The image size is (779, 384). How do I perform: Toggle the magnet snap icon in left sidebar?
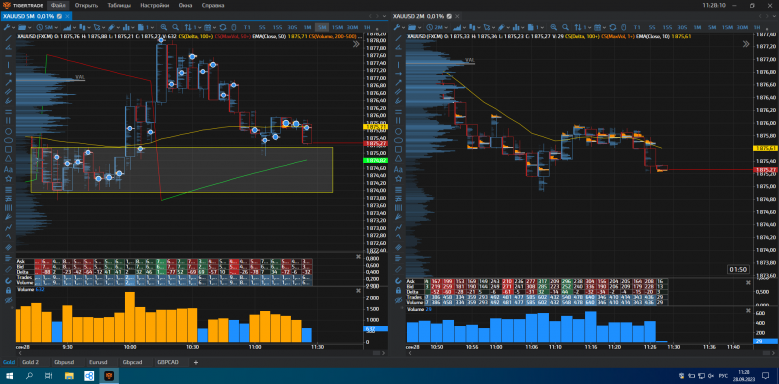click(8, 281)
